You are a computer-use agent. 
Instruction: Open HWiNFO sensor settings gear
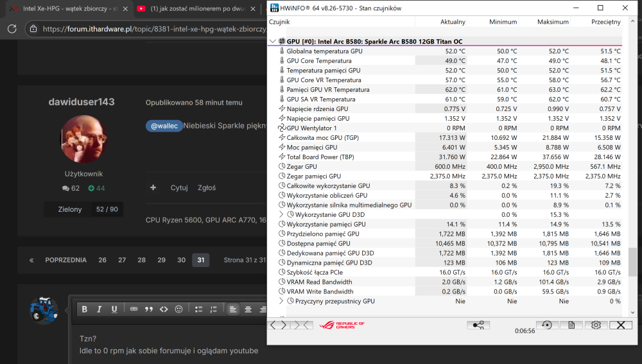click(x=596, y=325)
